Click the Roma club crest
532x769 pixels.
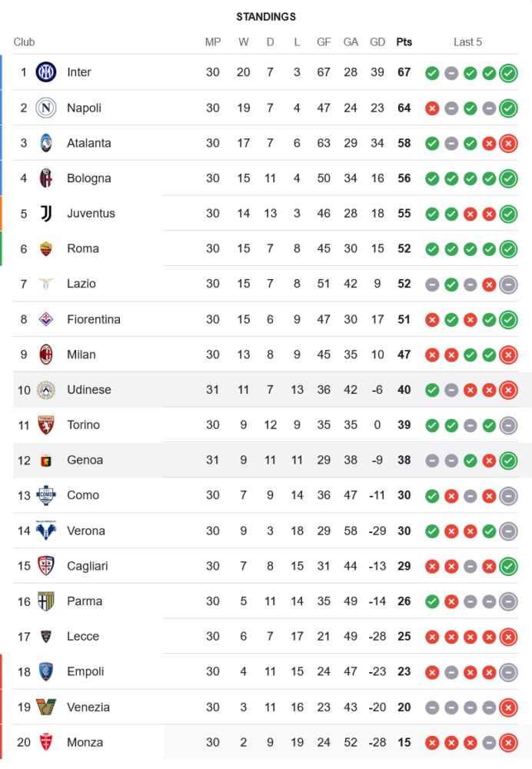[x=46, y=248]
